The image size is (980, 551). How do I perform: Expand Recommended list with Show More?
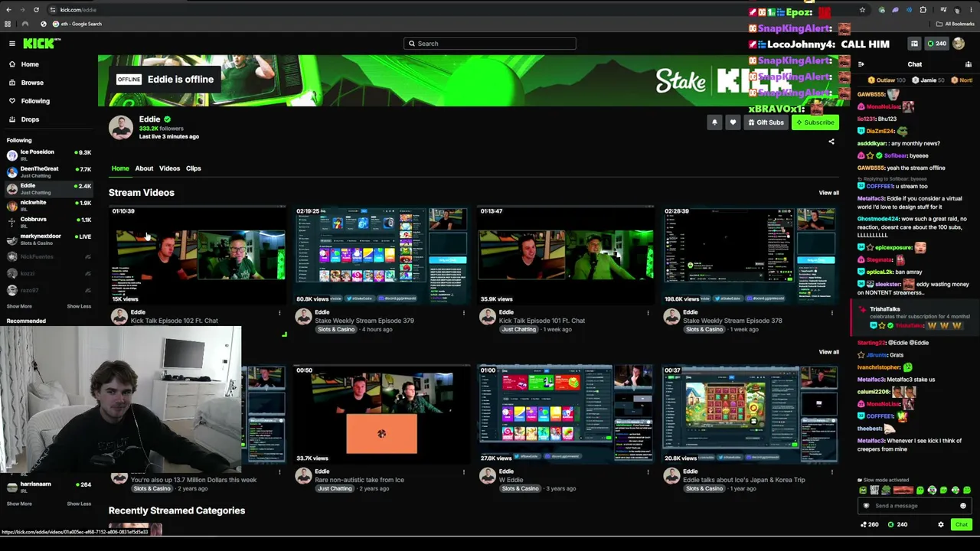[x=19, y=504]
